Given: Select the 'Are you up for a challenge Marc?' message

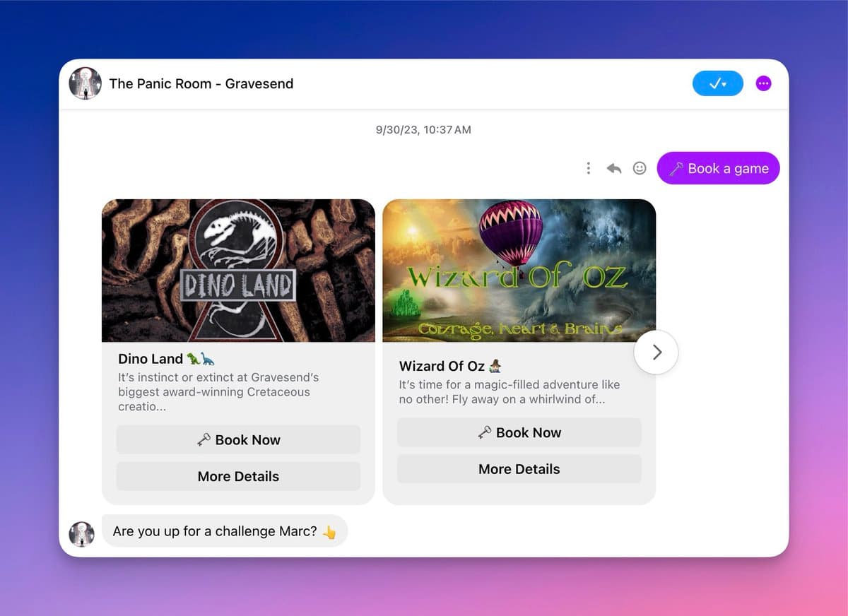Looking at the screenshot, I should click(x=225, y=531).
